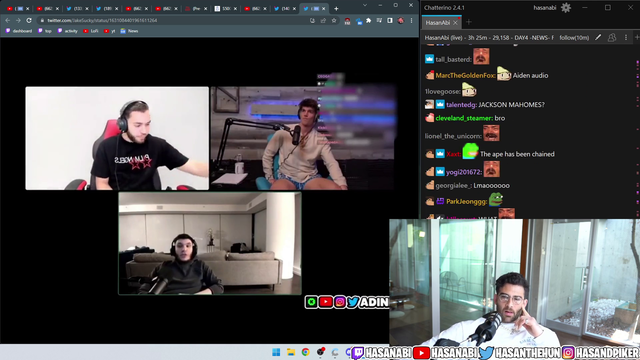Click the emote in ParkJeonggg's message
The height and width of the screenshot is (360, 640).
(x=496, y=200)
